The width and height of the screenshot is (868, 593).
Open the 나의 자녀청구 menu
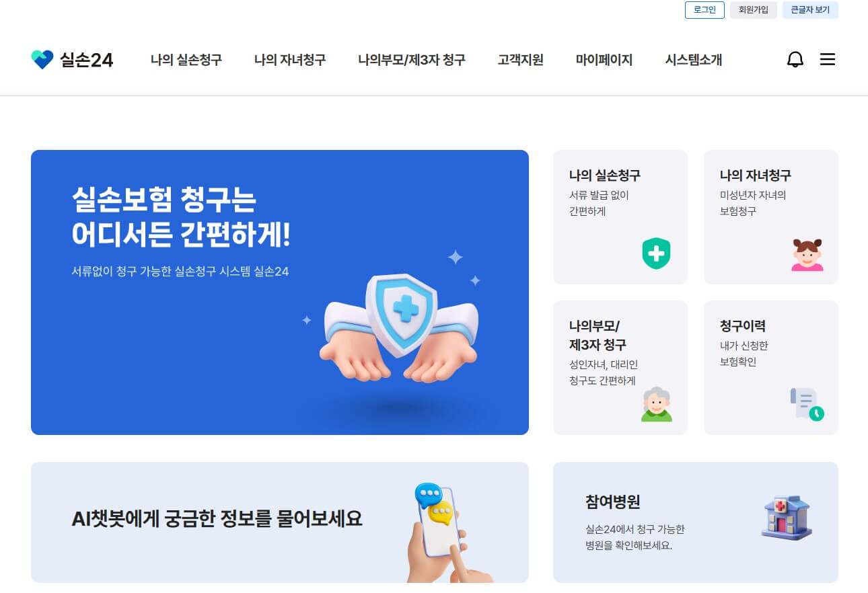click(290, 60)
